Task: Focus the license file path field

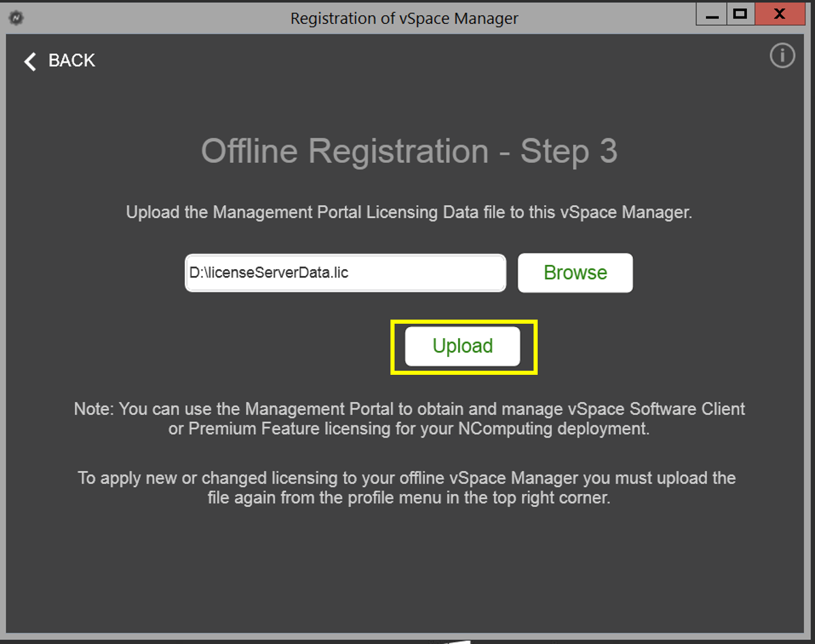Action: [345, 273]
